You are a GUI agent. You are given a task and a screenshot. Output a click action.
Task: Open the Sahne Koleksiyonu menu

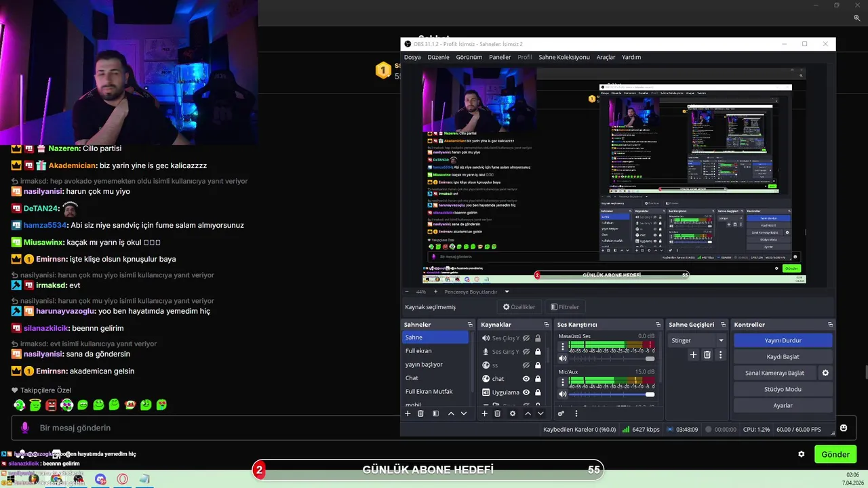[564, 57]
